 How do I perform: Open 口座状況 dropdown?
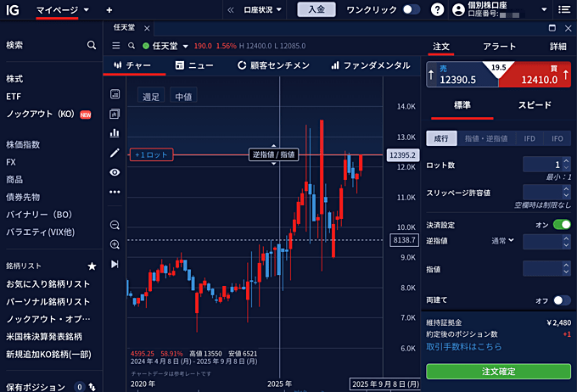tap(262, 10)
